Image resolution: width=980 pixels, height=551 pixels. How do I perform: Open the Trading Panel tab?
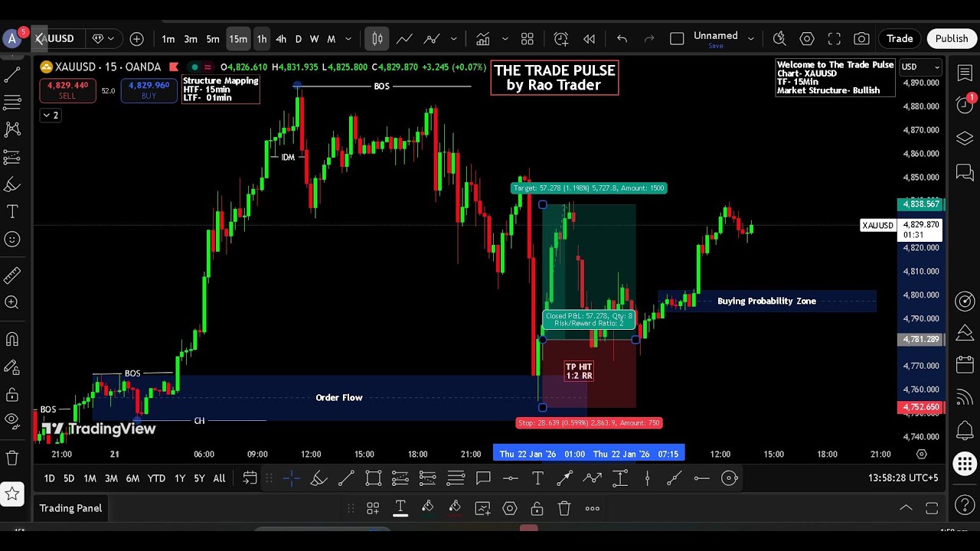pos(70,508)
